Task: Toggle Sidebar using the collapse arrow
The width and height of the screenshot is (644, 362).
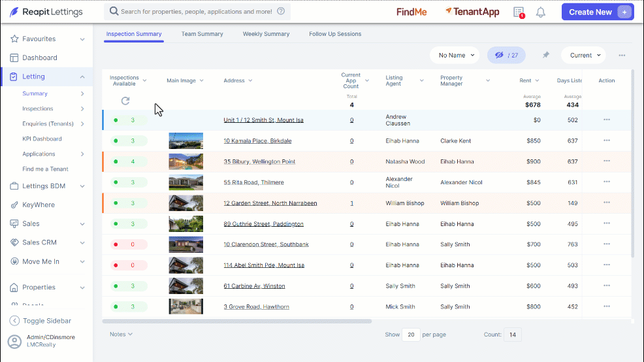Action: [14, 320]
